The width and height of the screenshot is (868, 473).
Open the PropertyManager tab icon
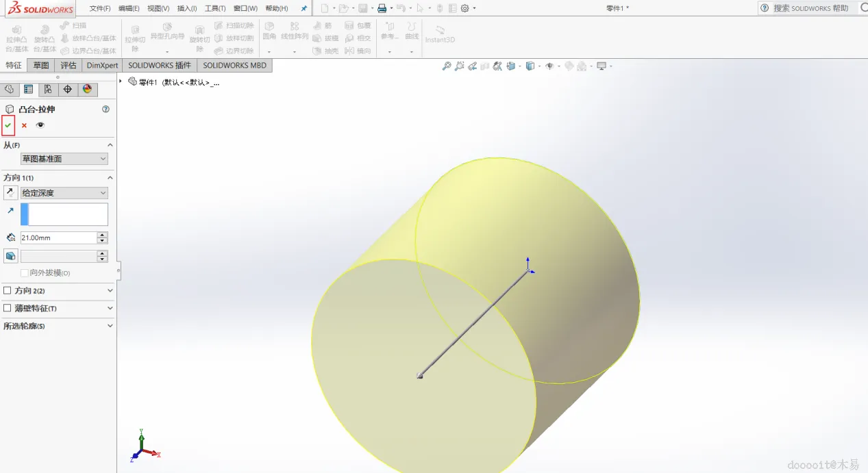click(x=28, y=90)
